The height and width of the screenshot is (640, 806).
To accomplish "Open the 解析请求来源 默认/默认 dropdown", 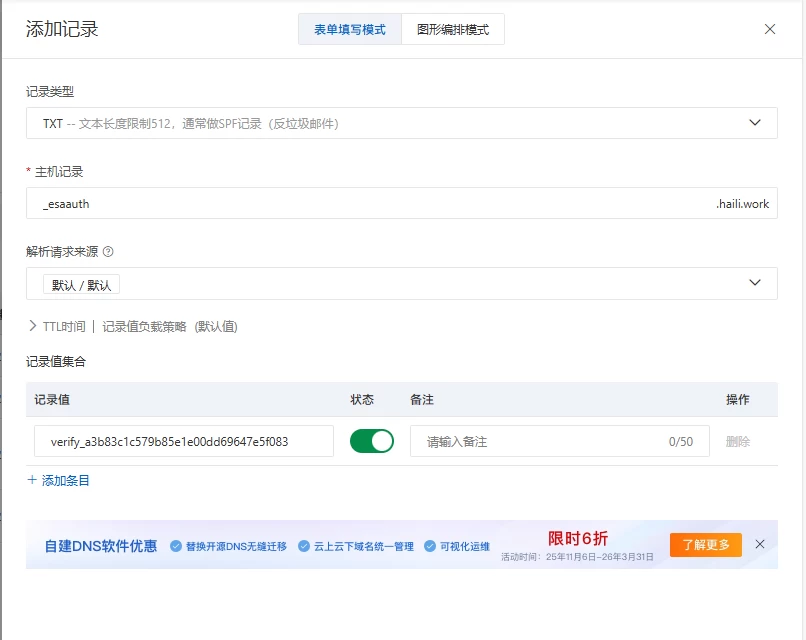I will [400, 283].
